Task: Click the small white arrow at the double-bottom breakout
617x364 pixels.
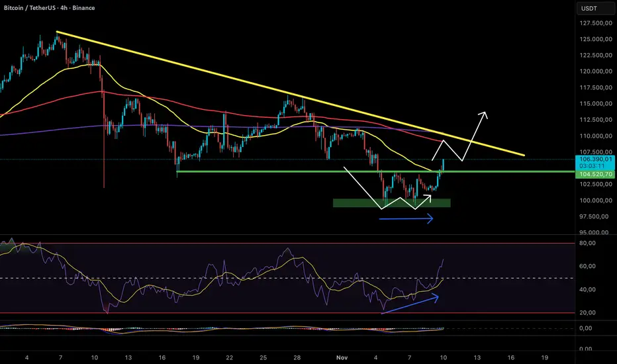Action: [x=428, y=198]
